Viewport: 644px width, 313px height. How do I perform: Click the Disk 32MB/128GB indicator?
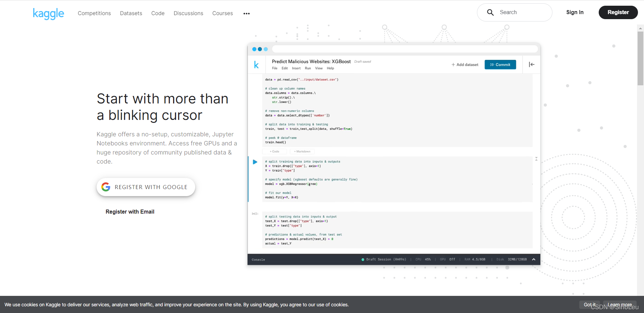tap(512, 259)
